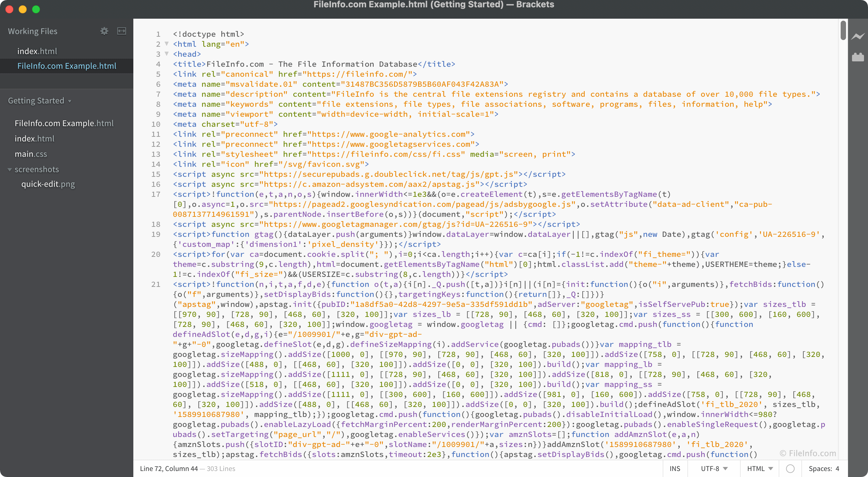Image resolution: width=868 pixels, height=477 pixels.
Task: Switch to index.html in Working Files
Action: pos(37,51)
